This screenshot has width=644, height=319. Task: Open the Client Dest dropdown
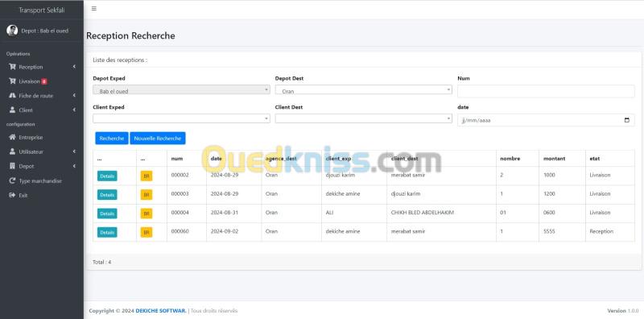[x=364, y=118]
